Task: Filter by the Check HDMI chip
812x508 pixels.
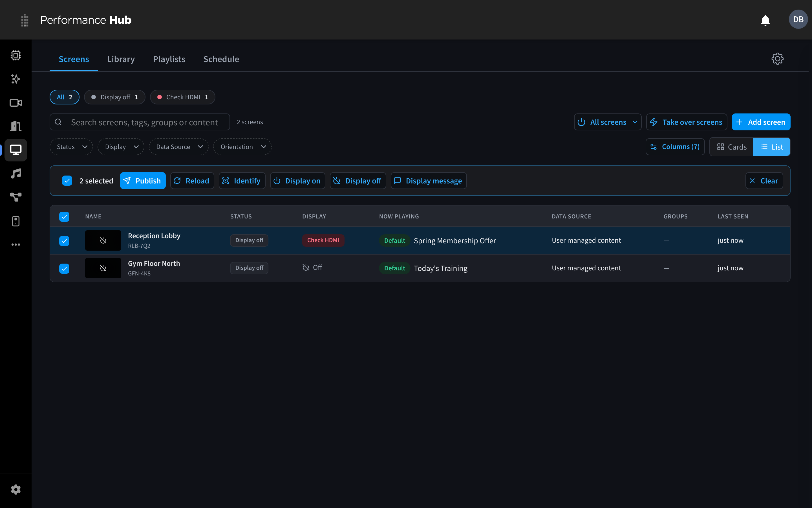Action: 182,97
